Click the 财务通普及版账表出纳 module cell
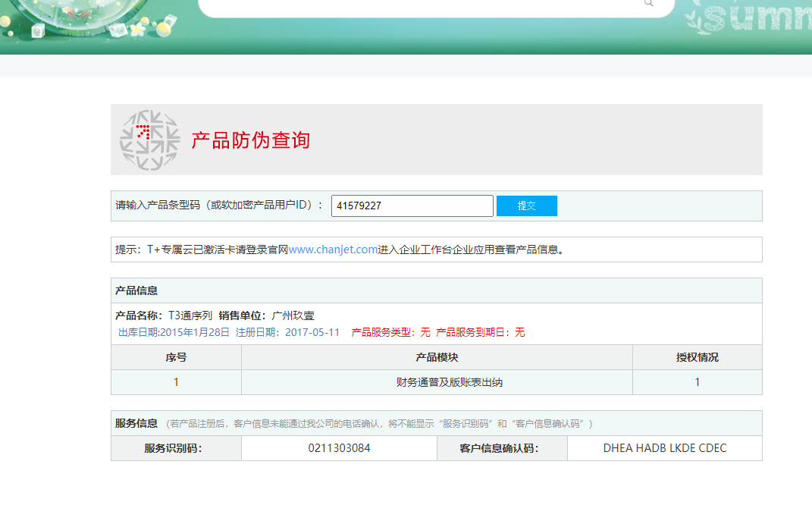This screenshot has height=521, width=812. (x=437, y=382)
